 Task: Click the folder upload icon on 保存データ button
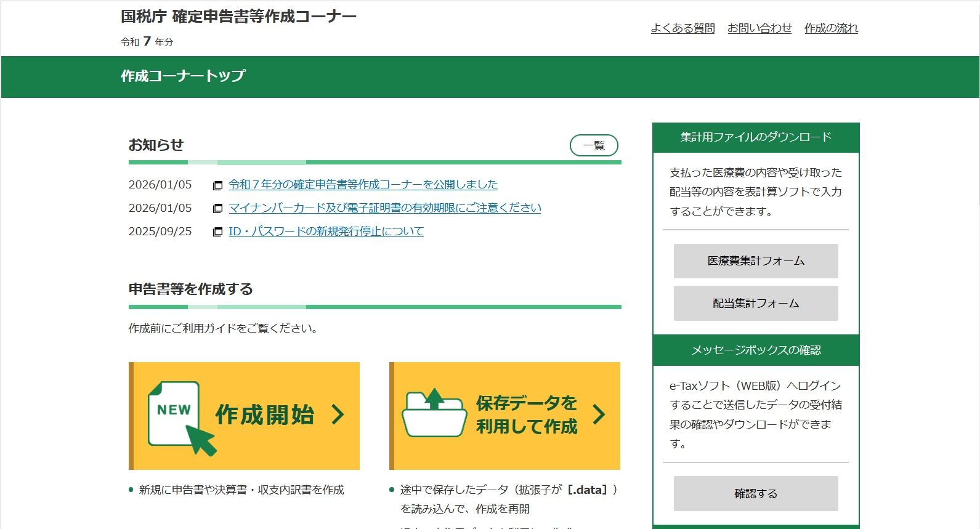click(x=434, y=413)
